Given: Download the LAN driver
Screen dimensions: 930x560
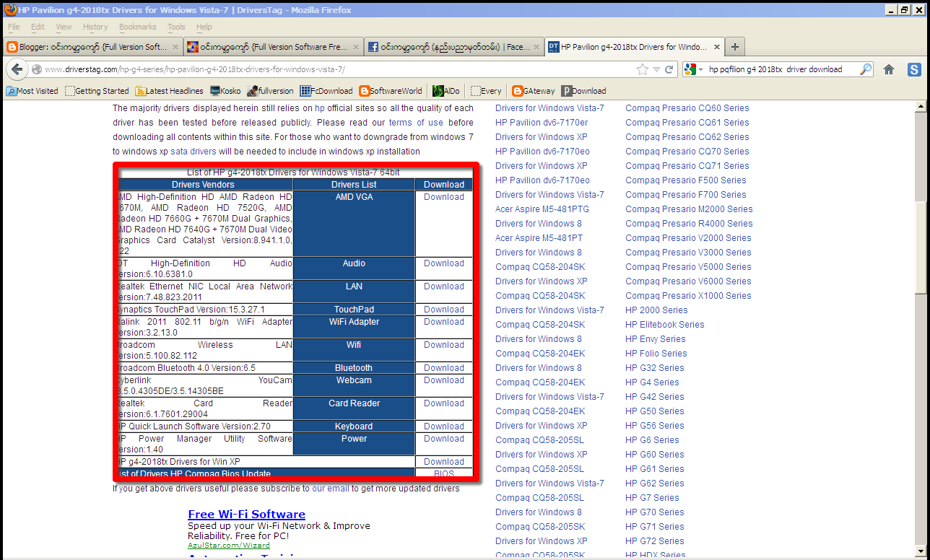Looking at the screenshot, I should pos(444,286).
